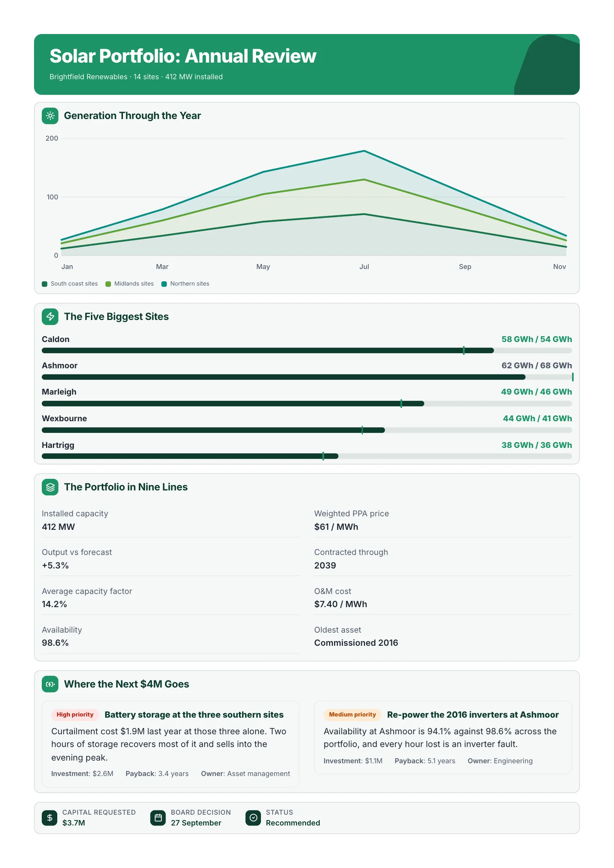Click the "Jul" label on the chart axis
Screen dimensions: 614x868
pyautogui.click(x=364, y=267)
